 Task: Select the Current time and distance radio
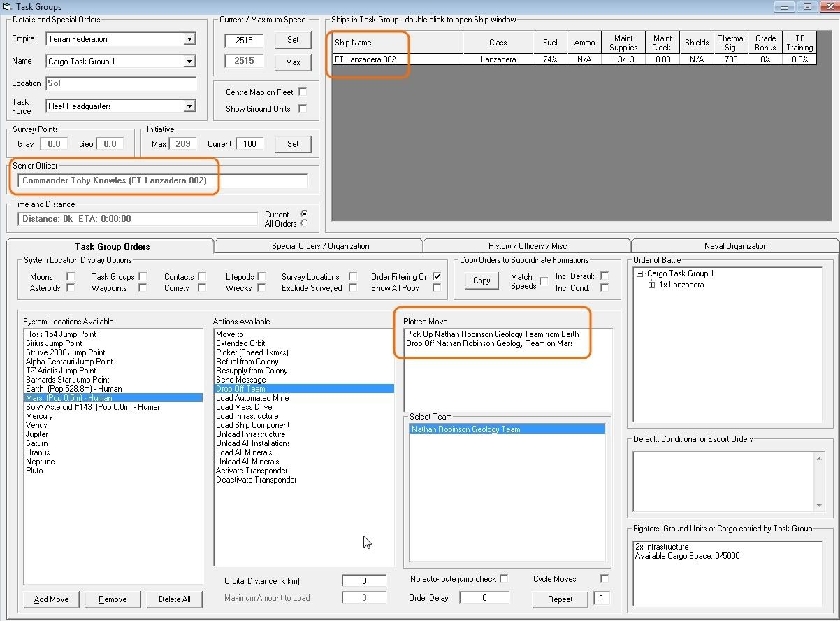304,213
